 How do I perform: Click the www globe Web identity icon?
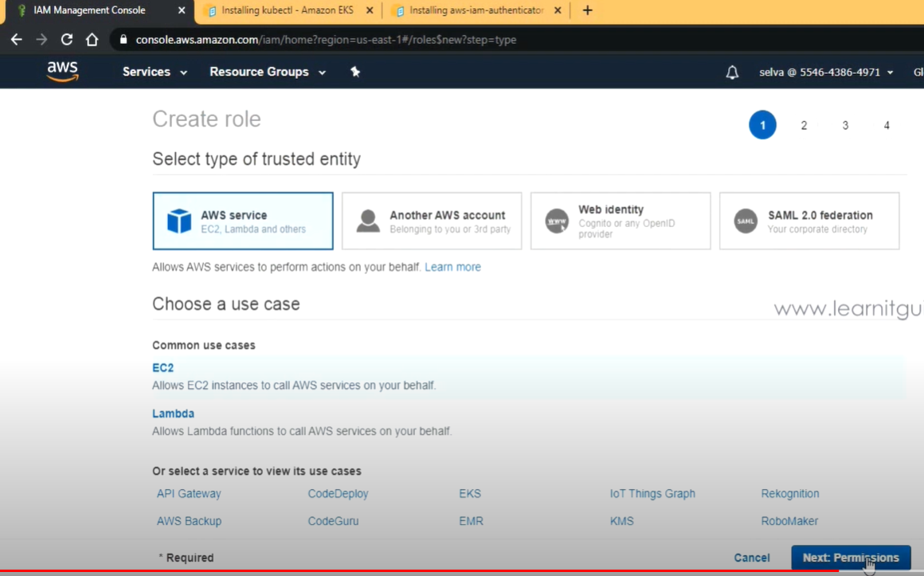coord(557,221)
